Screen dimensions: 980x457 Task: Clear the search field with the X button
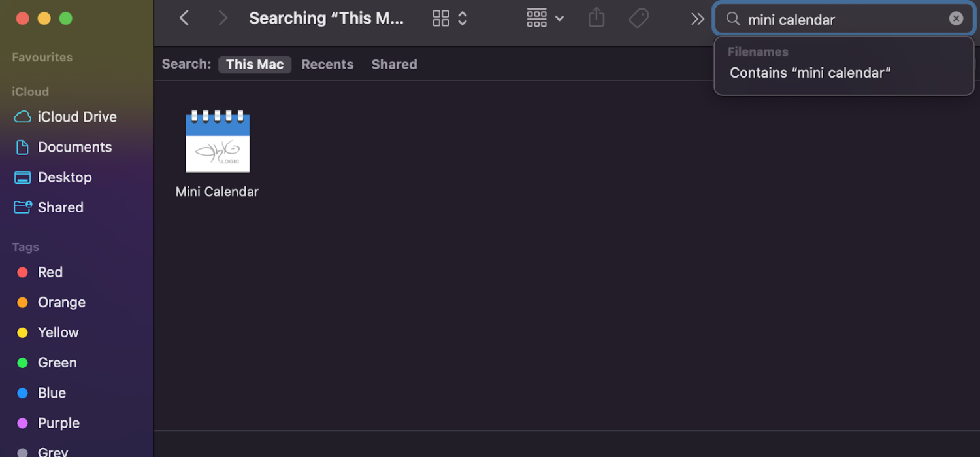pyautogui.click(x=956, y=18)
